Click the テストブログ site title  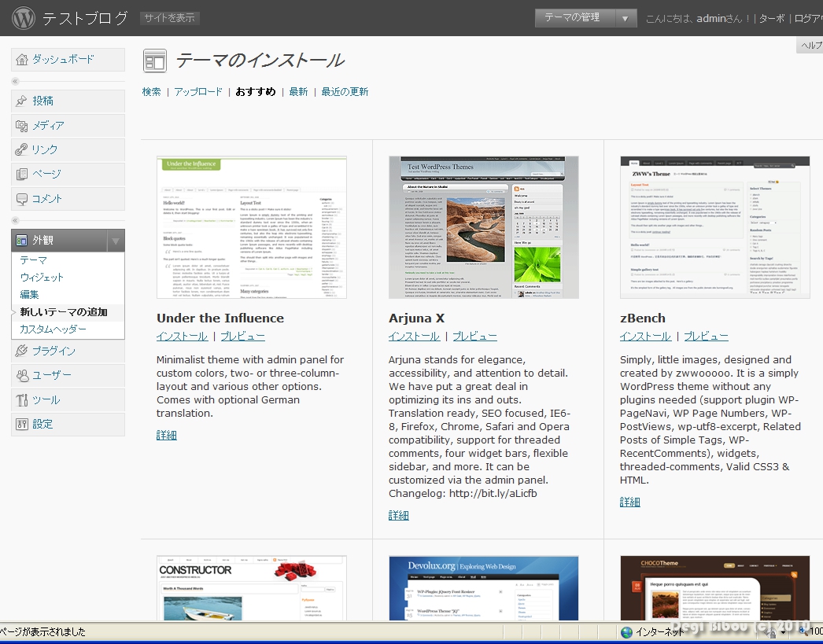point(85,18)
